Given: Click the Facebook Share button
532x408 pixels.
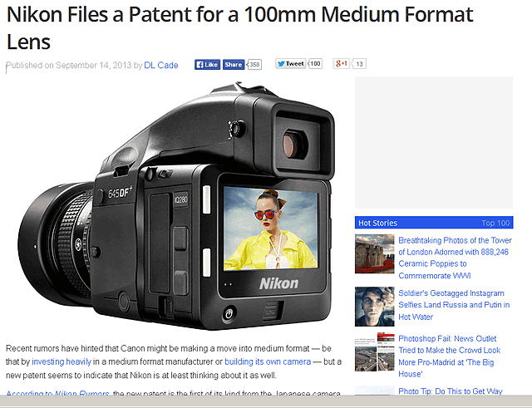Looking at the screenshot, I should tap(234, 65).
